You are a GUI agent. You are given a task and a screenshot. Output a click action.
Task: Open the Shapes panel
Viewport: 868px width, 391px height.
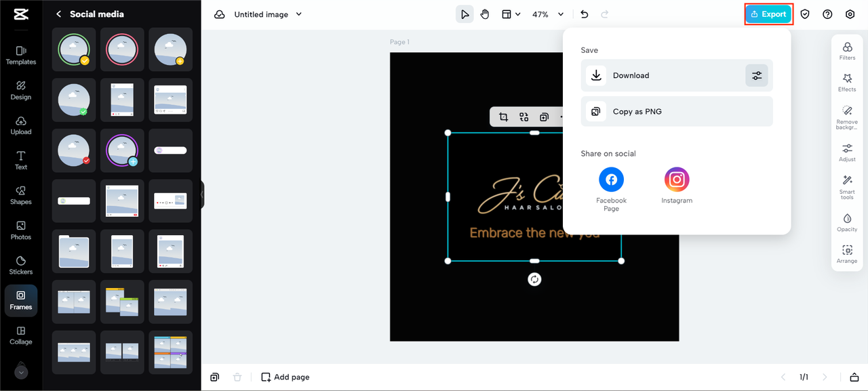pos(21,195)
